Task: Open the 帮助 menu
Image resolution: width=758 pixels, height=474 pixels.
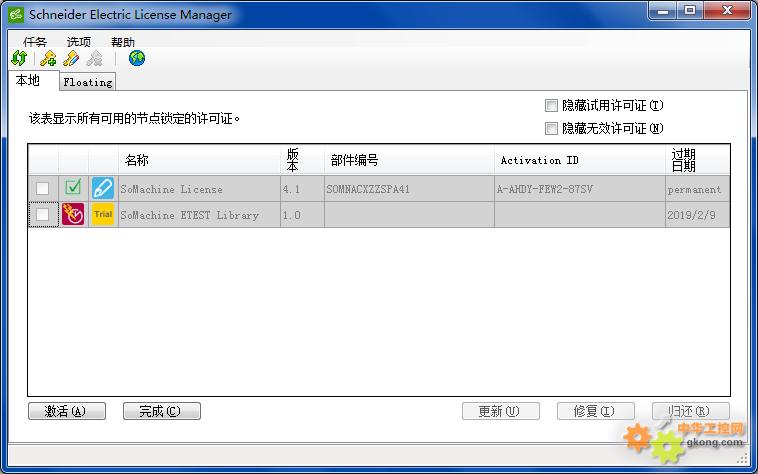Action: pos(122,42)
